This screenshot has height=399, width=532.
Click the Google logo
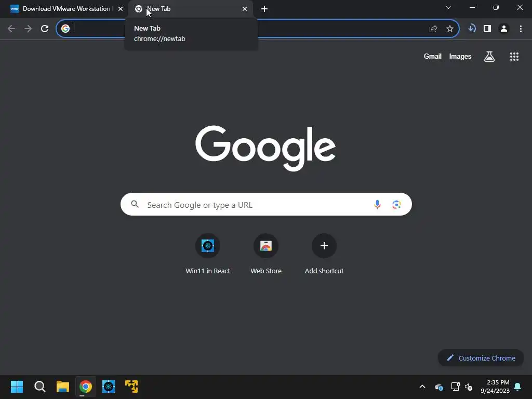(x=265, y=148)
